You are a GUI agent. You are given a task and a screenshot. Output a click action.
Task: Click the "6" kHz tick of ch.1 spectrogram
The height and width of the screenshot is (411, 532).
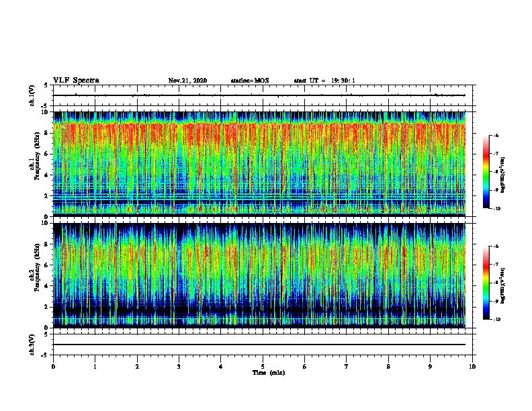46,154
